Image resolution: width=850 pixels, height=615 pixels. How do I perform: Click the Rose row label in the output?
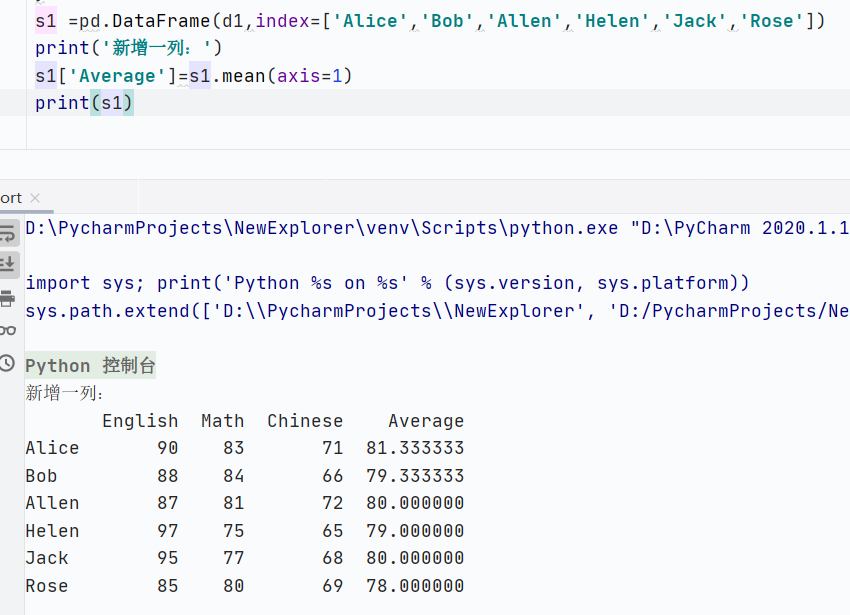click(47, 586)
